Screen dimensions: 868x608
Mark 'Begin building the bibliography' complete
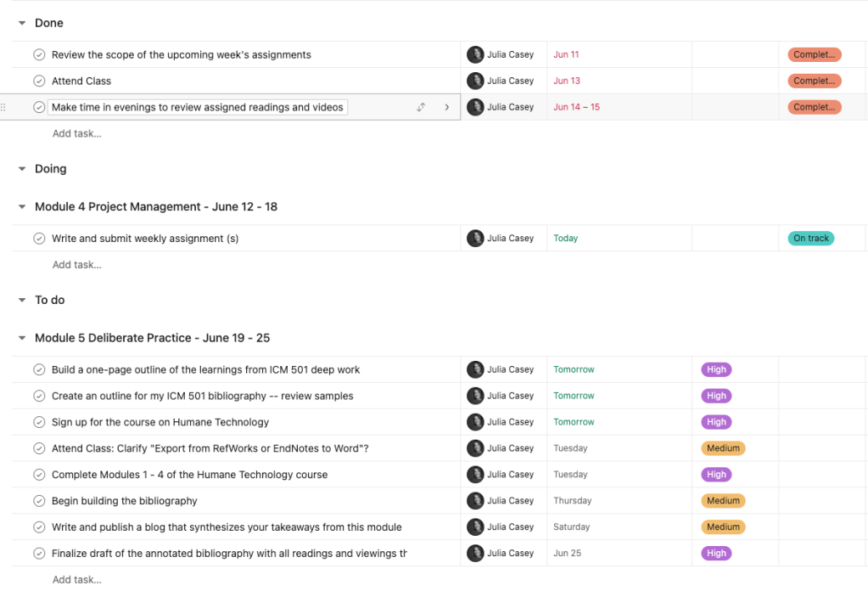[x=39, y=501]
